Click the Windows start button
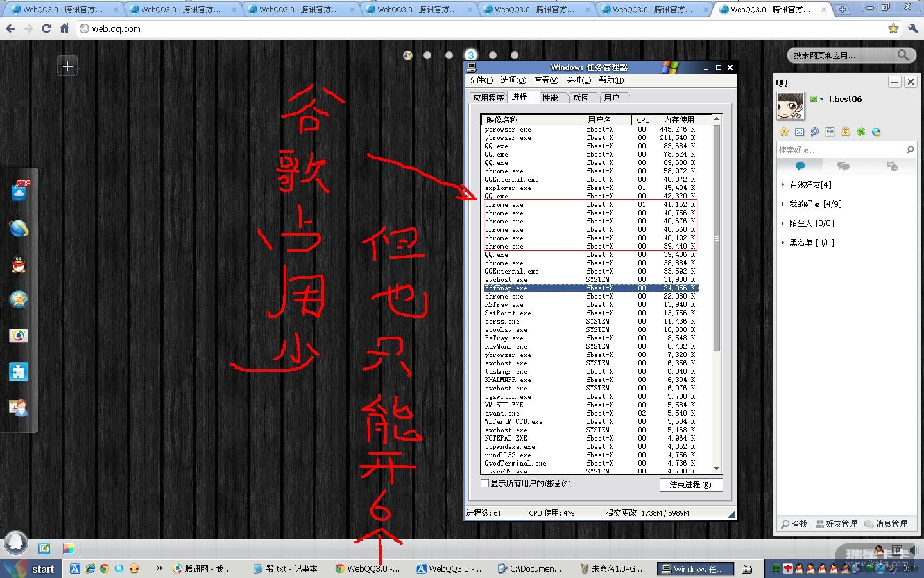The height and width of the screenshot is (578, 924). 31,568
